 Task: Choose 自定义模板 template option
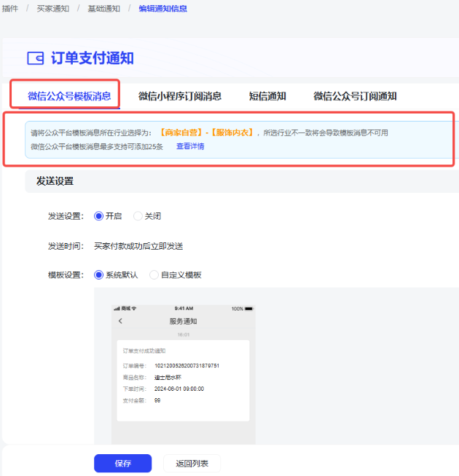pos(154,275)
